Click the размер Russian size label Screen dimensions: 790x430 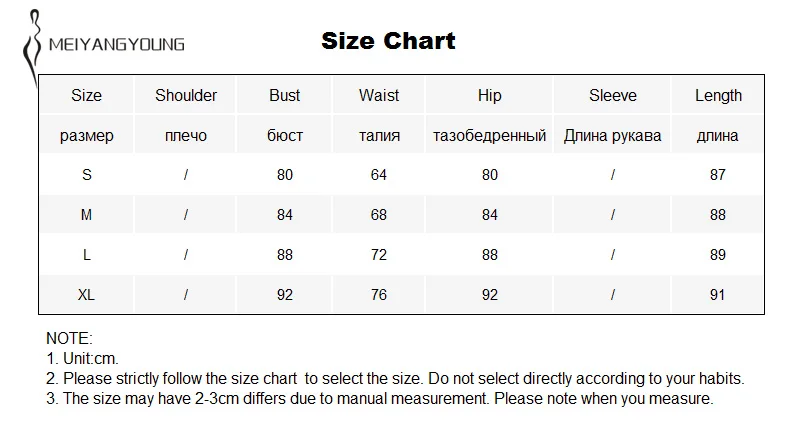[87, 136]
